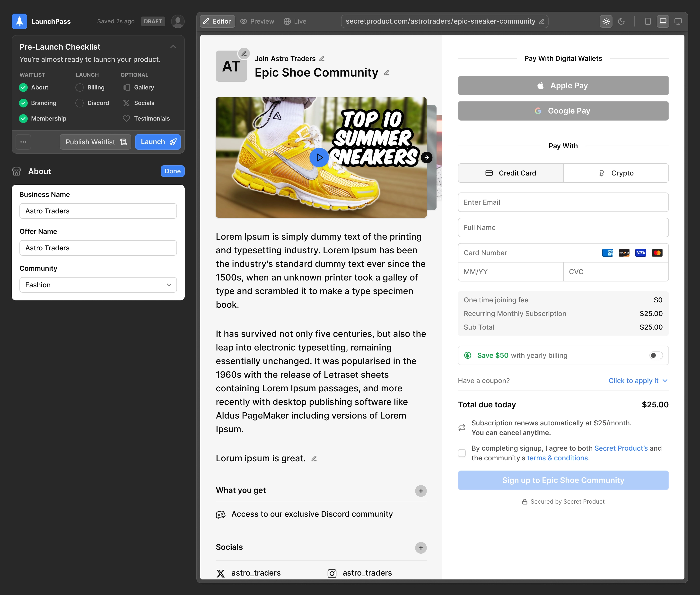Open the checklist more options ellipsis
This screenshot has height=595, width=700.
click(23, 142)
